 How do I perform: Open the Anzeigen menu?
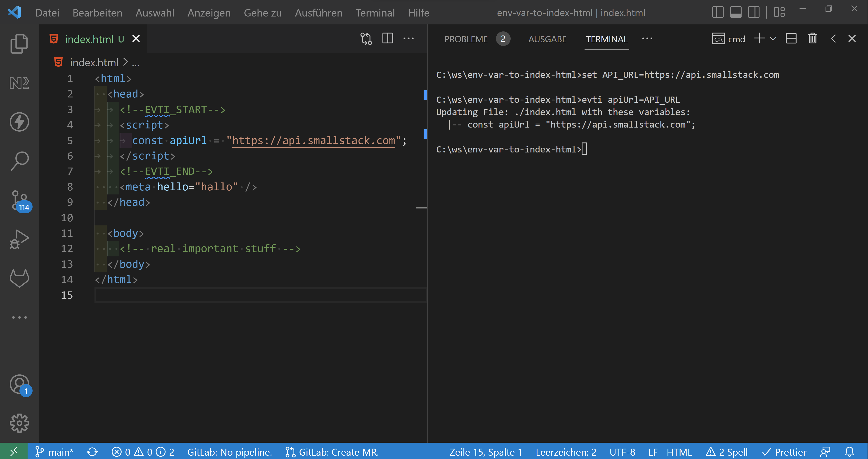(209, 12)
